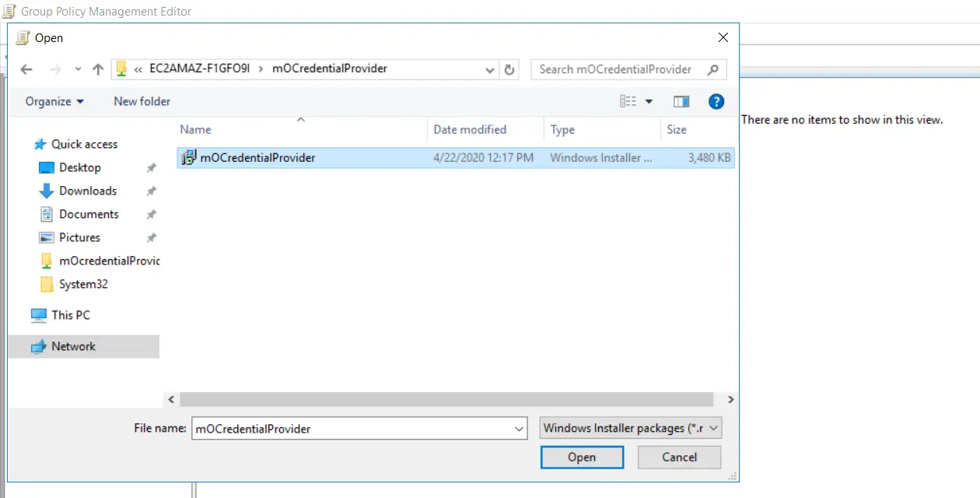Screen dimensions: 980x498
Task: Open mOcredentialProvider shortcut in navigation pane
Action: click(109, 261)
